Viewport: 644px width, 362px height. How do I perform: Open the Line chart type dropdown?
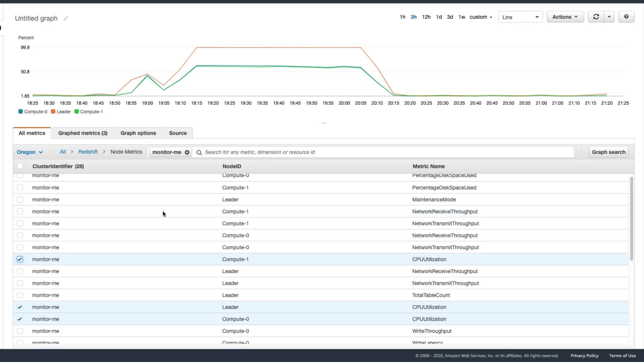pos(520,17)
